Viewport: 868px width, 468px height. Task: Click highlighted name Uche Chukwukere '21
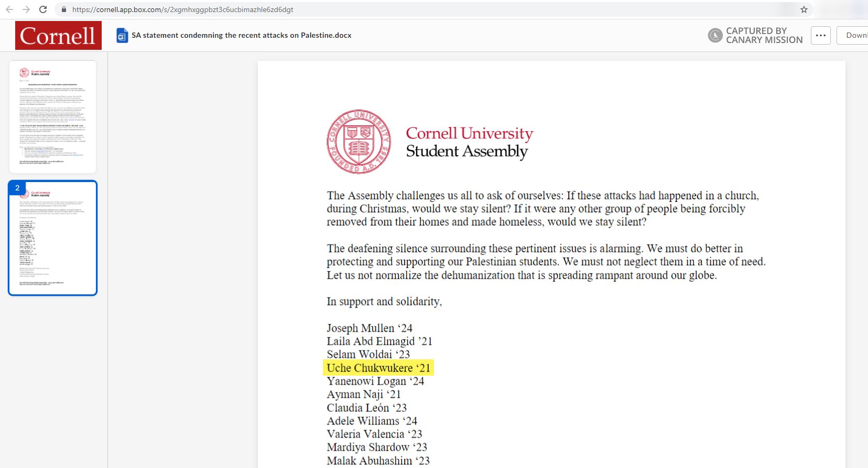click(x=378, y=368)
